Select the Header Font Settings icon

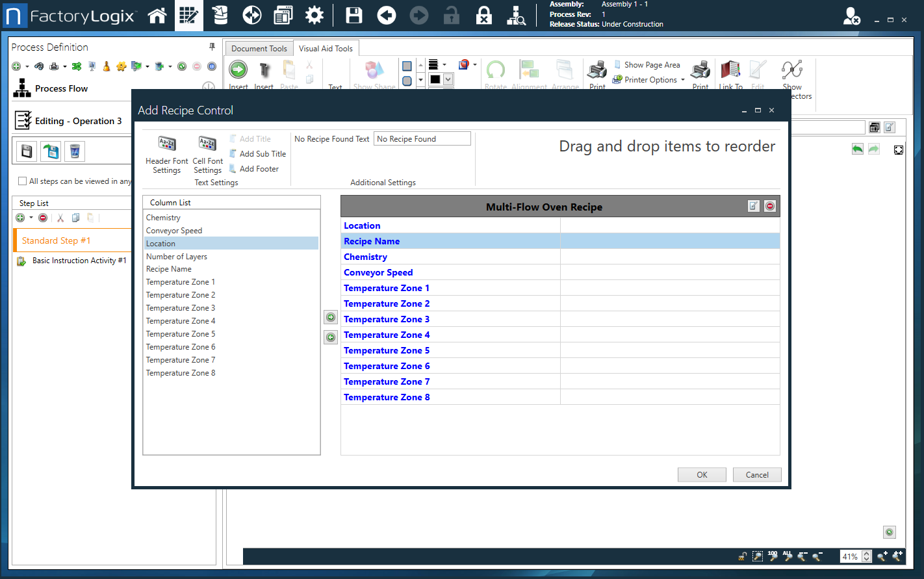click(x=166, y=151)
